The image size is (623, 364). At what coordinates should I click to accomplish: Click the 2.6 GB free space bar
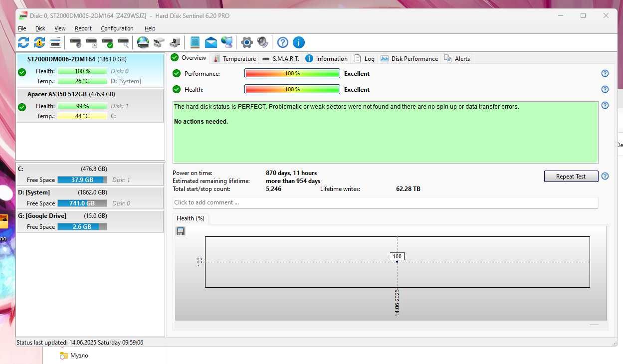click(x=82, y=226)
